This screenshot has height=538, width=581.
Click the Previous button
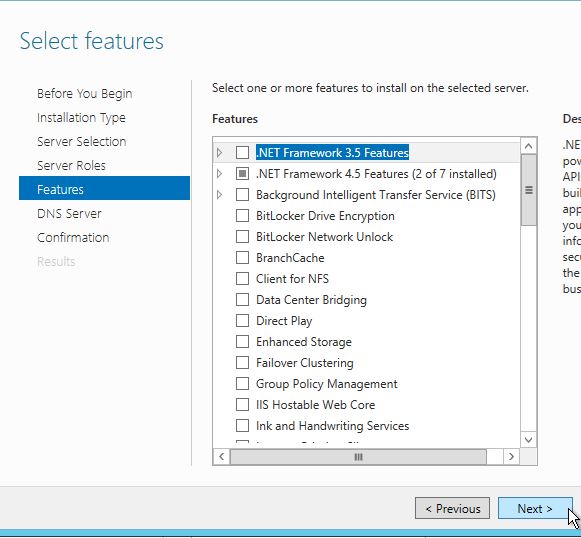[x=452, y=508]
